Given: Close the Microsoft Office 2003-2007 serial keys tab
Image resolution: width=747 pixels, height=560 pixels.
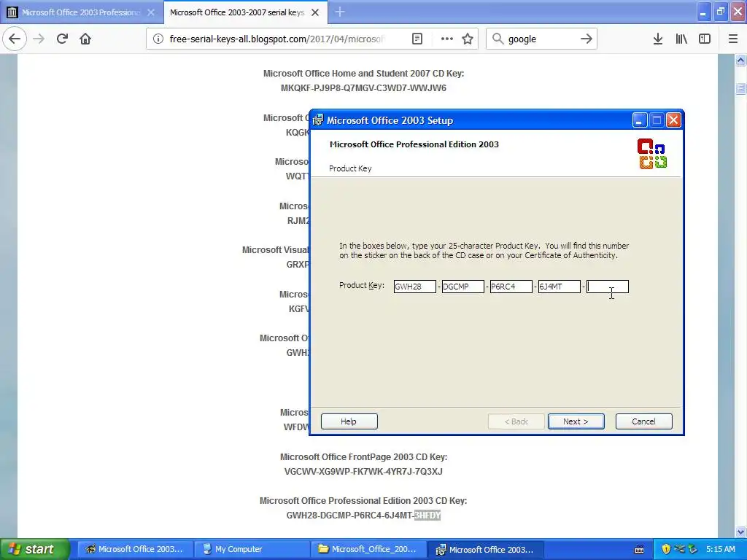Looking at the screenshot, I should click(315, 12).
